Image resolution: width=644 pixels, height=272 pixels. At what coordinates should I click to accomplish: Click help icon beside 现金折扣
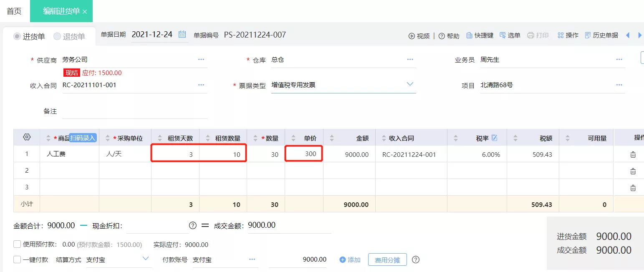pyautogui.click(x=192, y=225)
